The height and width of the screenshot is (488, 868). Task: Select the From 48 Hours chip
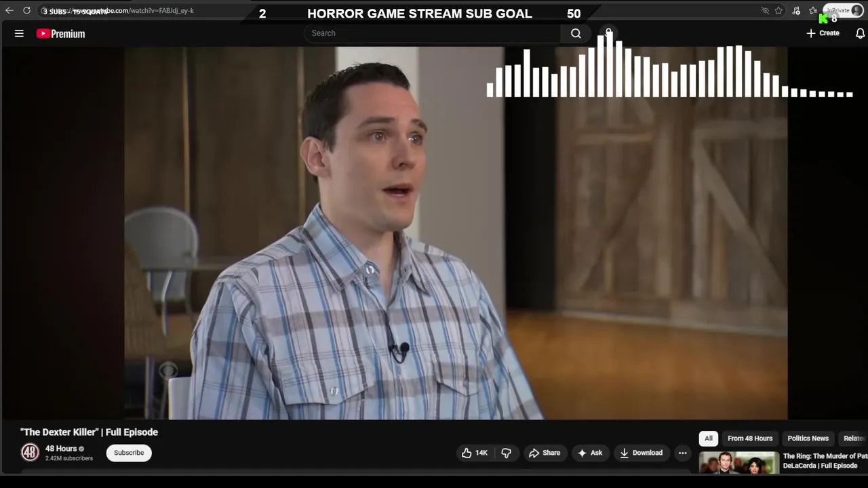coord(750,439)
